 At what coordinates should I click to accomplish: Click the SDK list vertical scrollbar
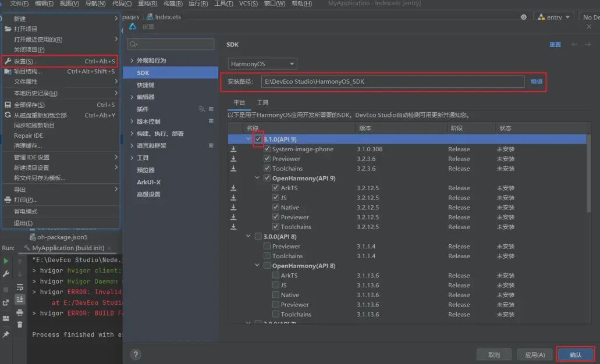coord(588,173)
